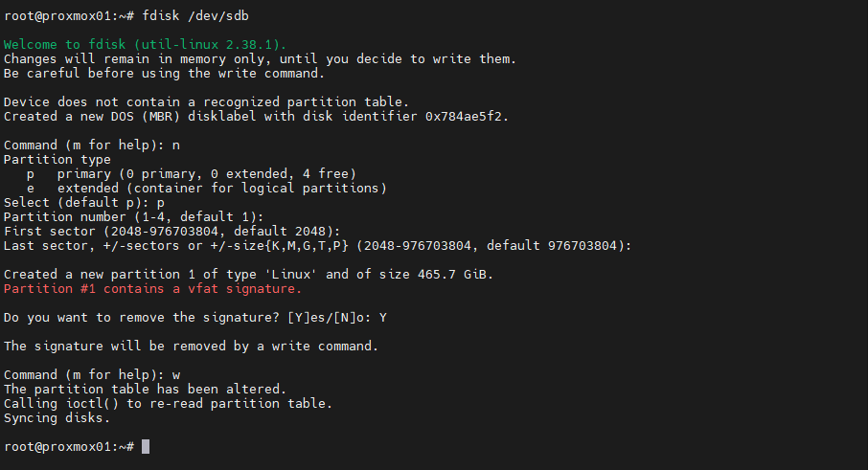Click the 'Select (default p): p' line
The image size is (868, 470).
[84, 203]
